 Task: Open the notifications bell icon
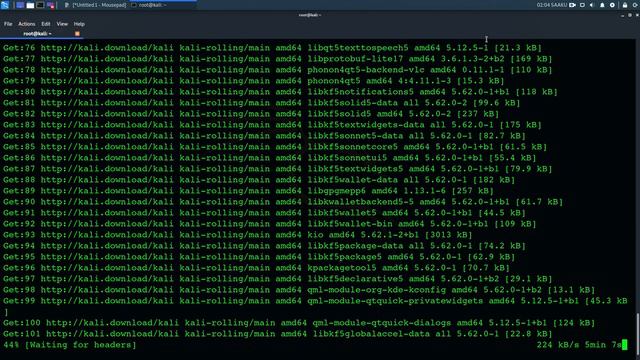602,5
